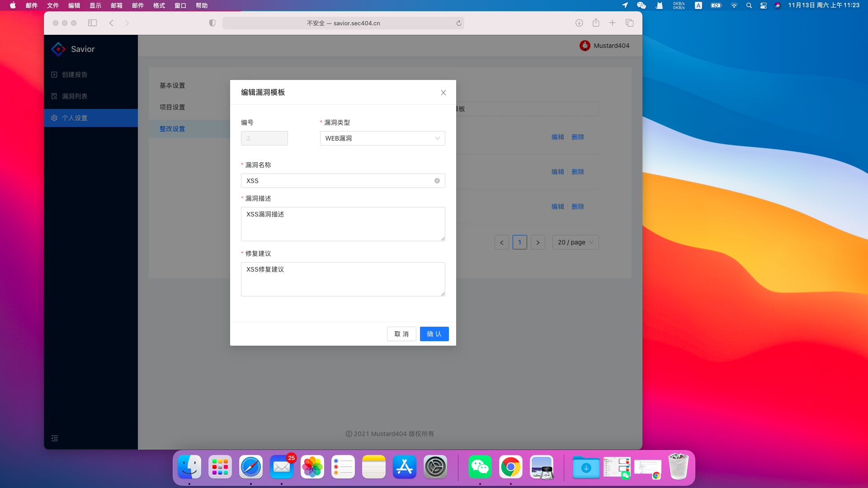This screenshot has height=488, width=868.
Task: Go to next page arrow in pagination
Action: pyautogui.click(x=538, y=242)
